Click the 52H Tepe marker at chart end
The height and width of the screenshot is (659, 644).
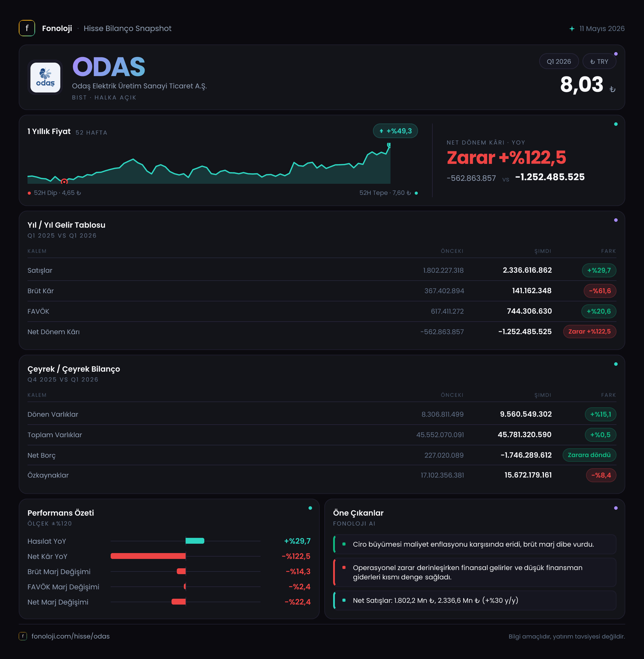click(x=389, y=145)
